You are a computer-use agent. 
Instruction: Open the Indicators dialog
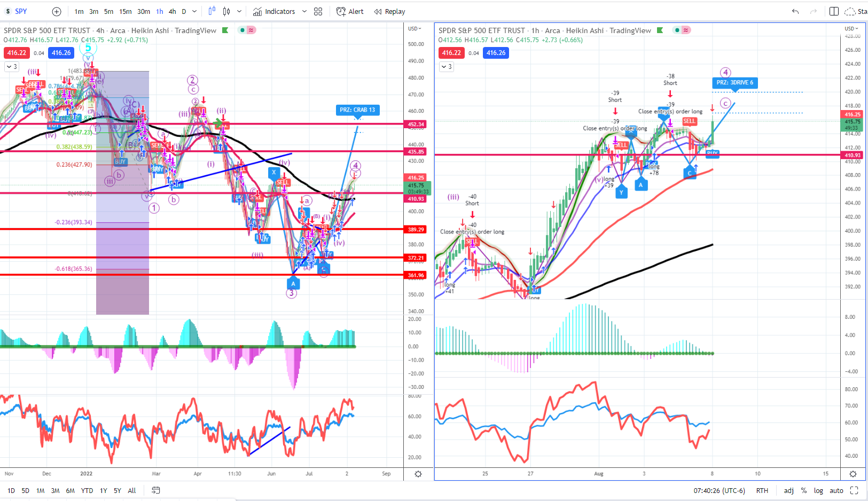pyautogui.click(x=274, y=11)
